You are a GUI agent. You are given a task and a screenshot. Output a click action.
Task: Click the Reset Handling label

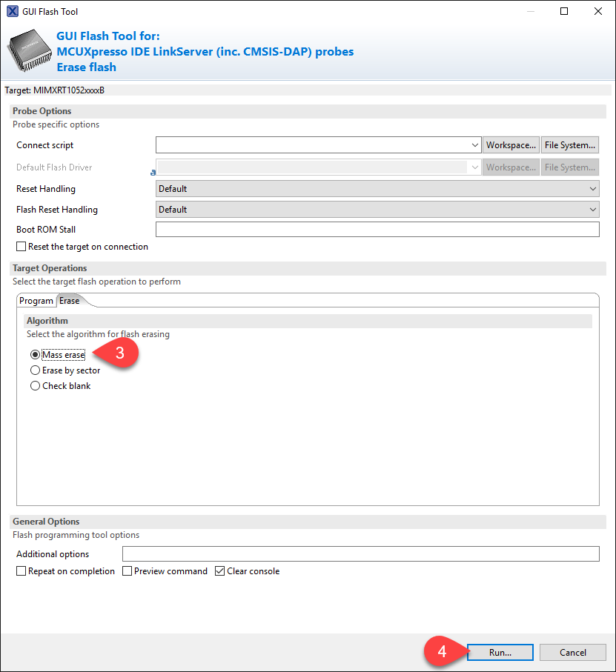coord(46,189)
